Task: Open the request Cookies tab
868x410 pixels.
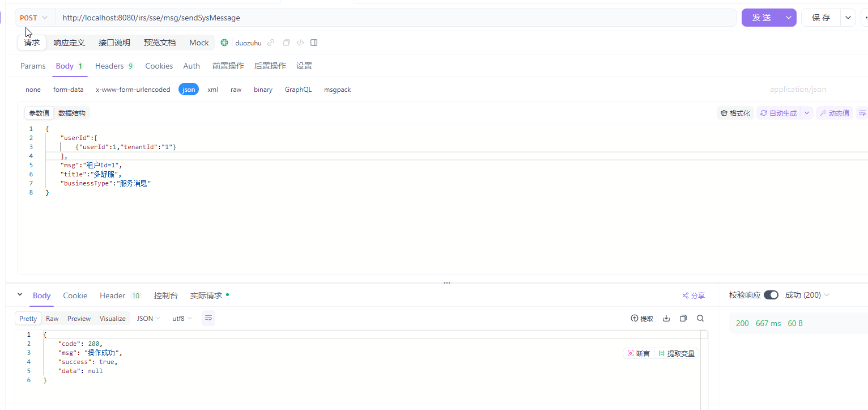Action: pyautogui.click(x=159, y=66)
